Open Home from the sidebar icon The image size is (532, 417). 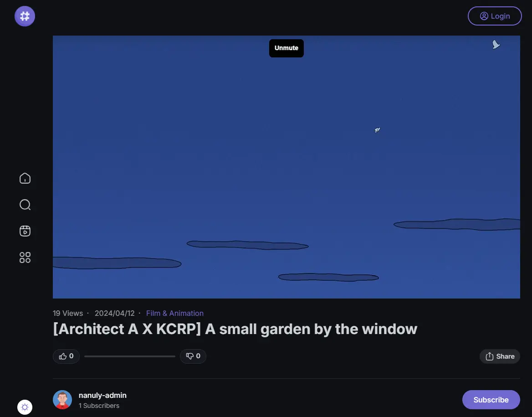click(25, 178)
